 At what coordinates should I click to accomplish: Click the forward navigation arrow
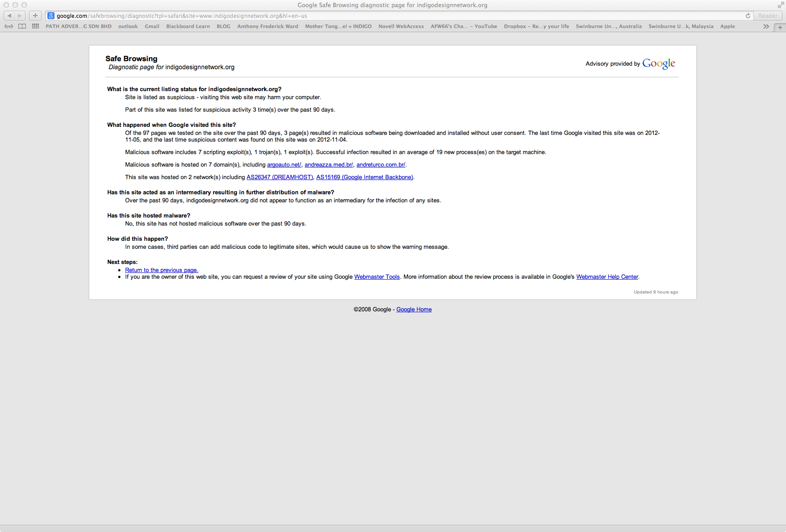20,16
